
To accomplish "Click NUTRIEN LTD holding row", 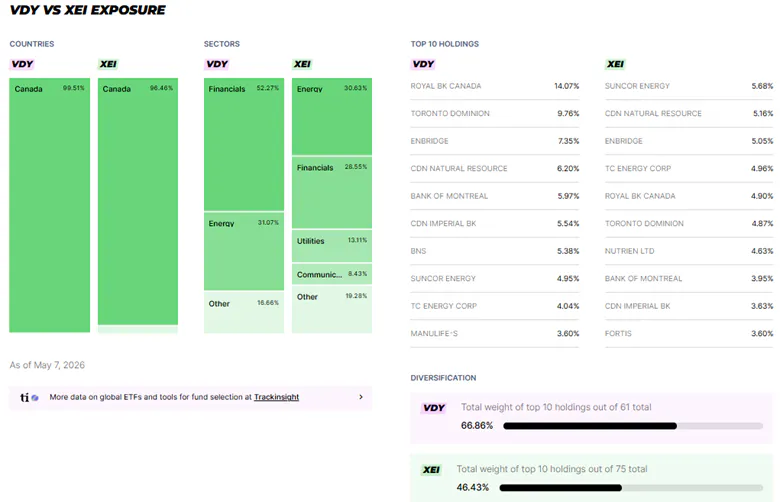I will point(689,251).
